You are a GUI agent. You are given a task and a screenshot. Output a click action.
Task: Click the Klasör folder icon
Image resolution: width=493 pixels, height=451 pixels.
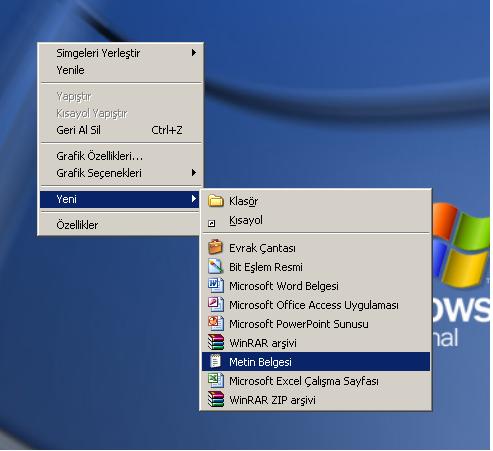coord(216,201)
